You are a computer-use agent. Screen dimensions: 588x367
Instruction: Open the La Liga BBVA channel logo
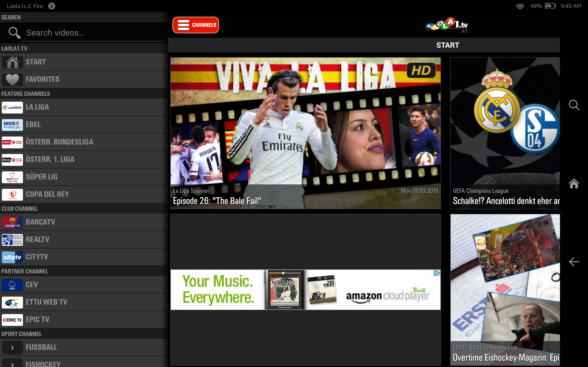tap(12, 107)
